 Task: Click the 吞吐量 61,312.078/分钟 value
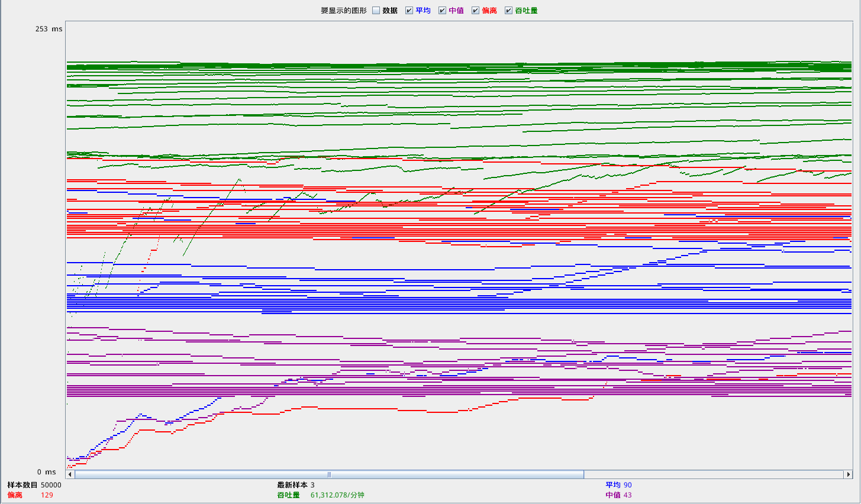click(x=337, y=495)
